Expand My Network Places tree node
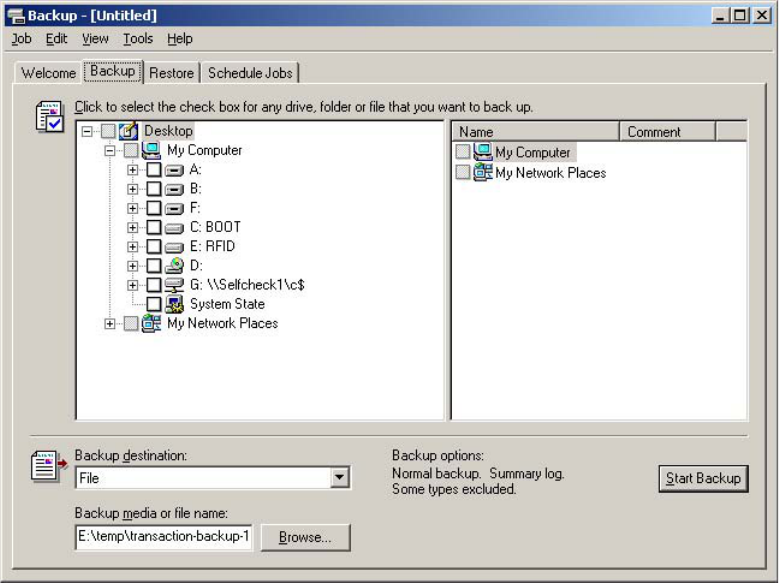Screen dimensions: 779x583 point(110,324)
